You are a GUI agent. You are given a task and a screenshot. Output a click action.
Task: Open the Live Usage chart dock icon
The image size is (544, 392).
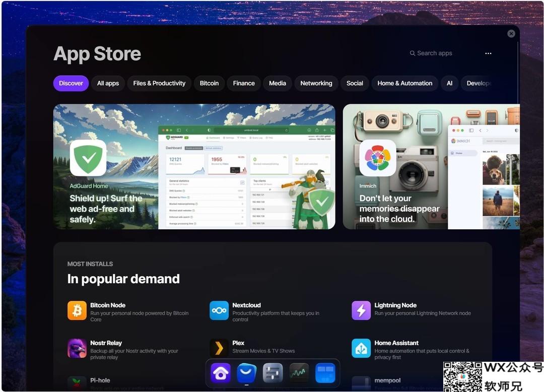point(299,373)
